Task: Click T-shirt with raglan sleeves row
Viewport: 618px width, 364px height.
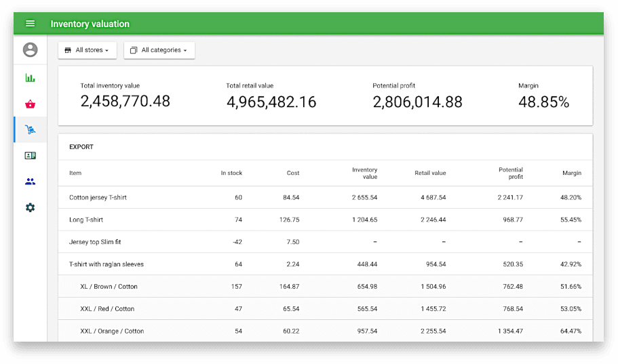Action: pyautogui.click(x=107, y=264)
